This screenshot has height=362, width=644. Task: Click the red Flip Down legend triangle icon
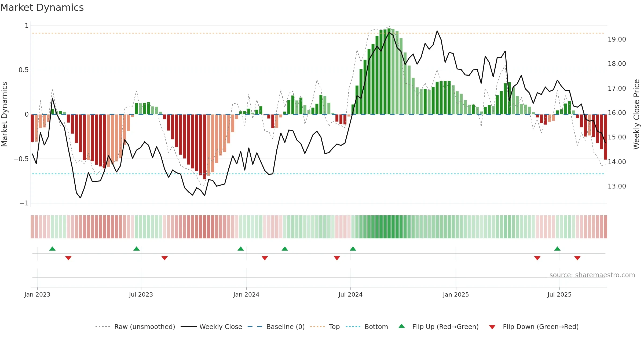coord(492,327)
